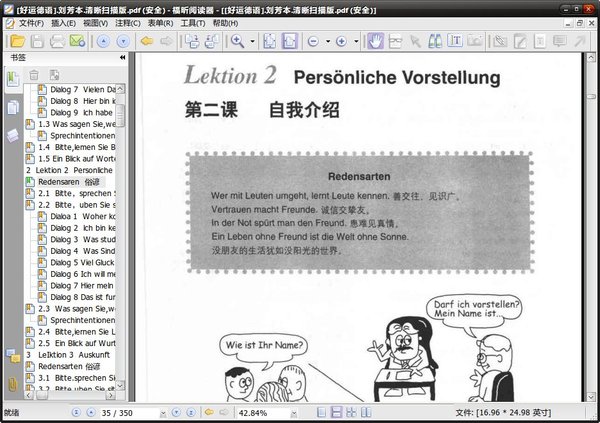Screen dimensions: 600x423
Task: Switch to continuous page layout
Action: pos(336,412)
